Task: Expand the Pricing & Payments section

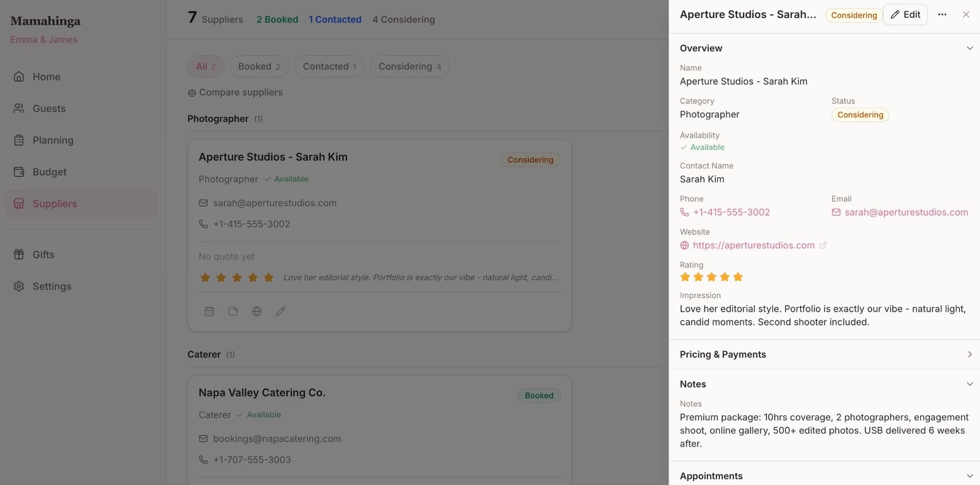Action: (969, 354)
